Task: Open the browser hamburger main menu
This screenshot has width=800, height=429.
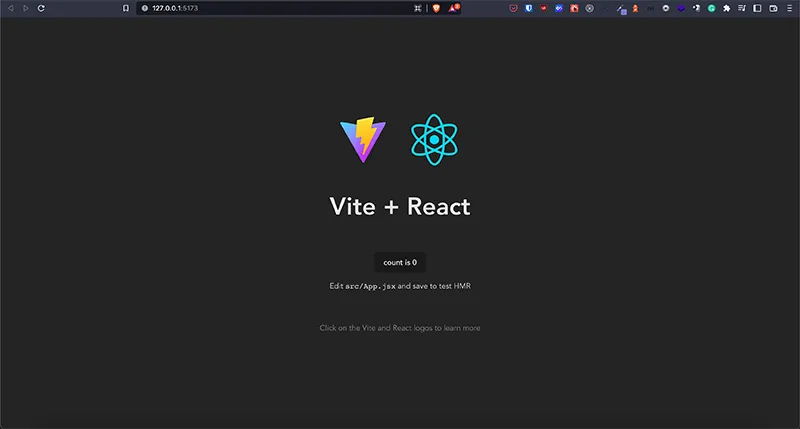Action: coord(789,8)
